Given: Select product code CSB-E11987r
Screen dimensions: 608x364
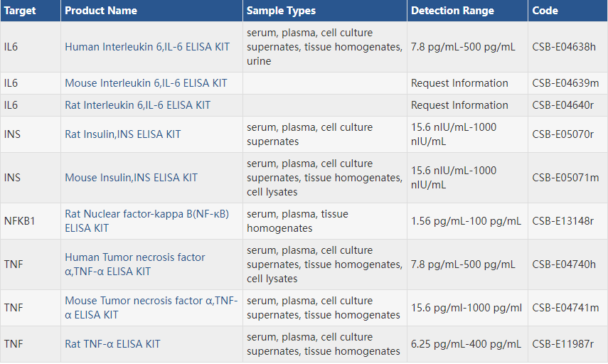Looking at the screenshot, I should point(562,344).
